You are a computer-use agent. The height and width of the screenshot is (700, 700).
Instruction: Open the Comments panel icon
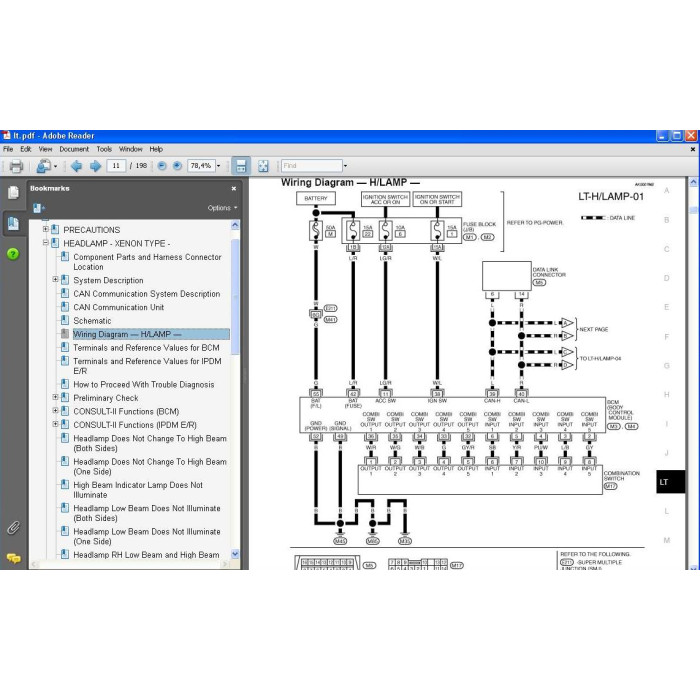(13, 558)
